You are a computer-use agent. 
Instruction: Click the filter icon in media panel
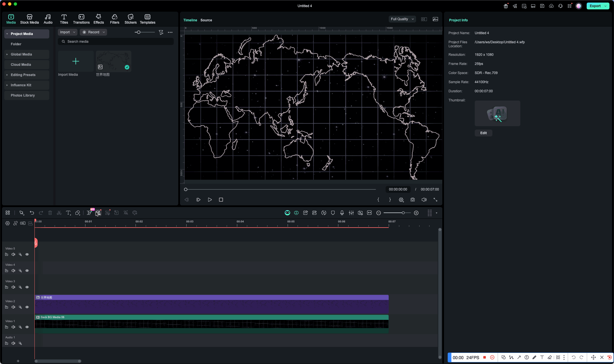(x=161, y=32)
